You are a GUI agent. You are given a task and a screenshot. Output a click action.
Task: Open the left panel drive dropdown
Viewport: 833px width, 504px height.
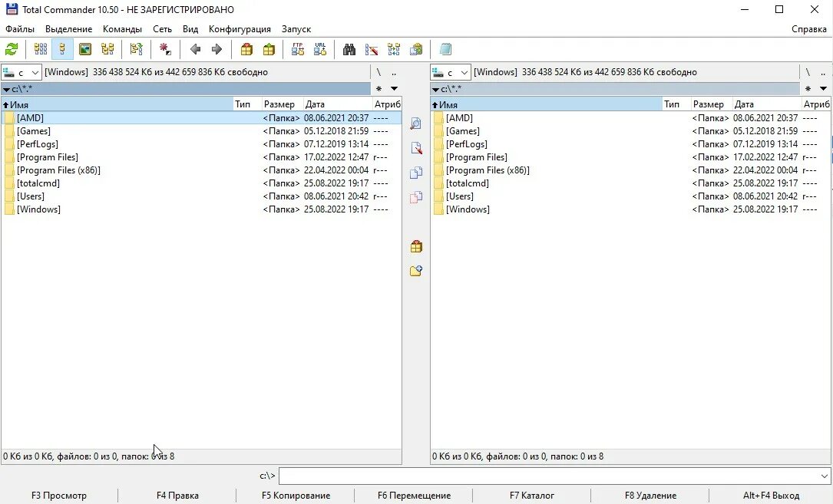click(21, 72)
